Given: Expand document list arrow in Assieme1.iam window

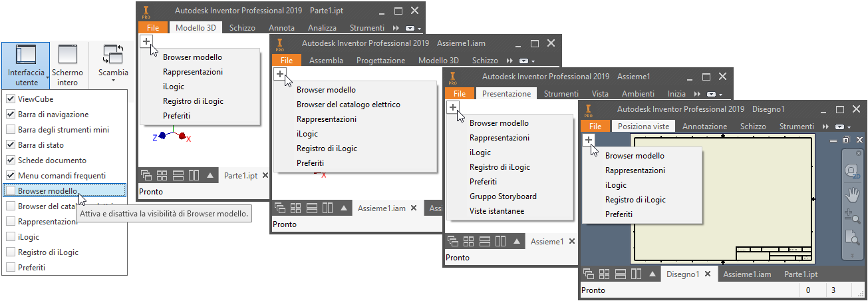Looking at the screenshot, I should coord(343,208).
